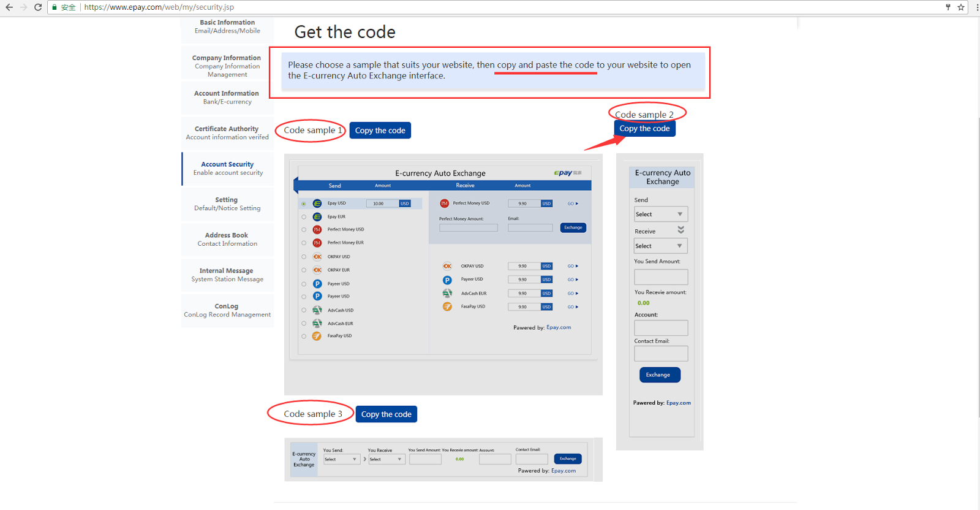Click the Exchange button in sample 2
980x510 pixels.
coord(660,375)
